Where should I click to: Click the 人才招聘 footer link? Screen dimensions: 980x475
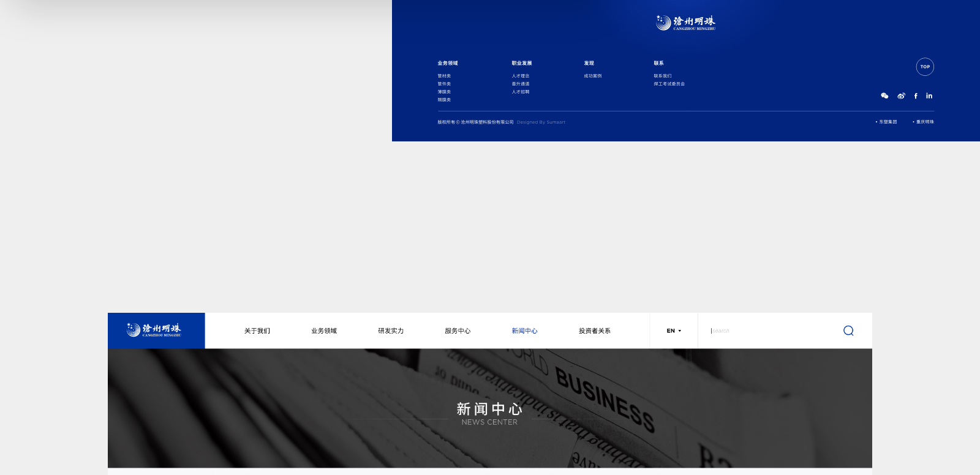coord(521,92)
